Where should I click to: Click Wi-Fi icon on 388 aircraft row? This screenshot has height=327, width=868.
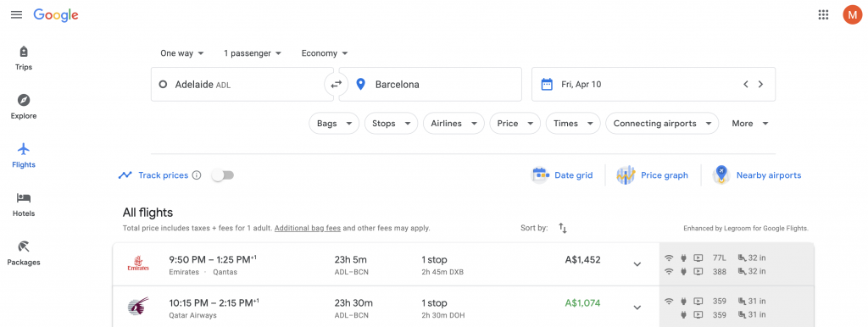(670, 271)
